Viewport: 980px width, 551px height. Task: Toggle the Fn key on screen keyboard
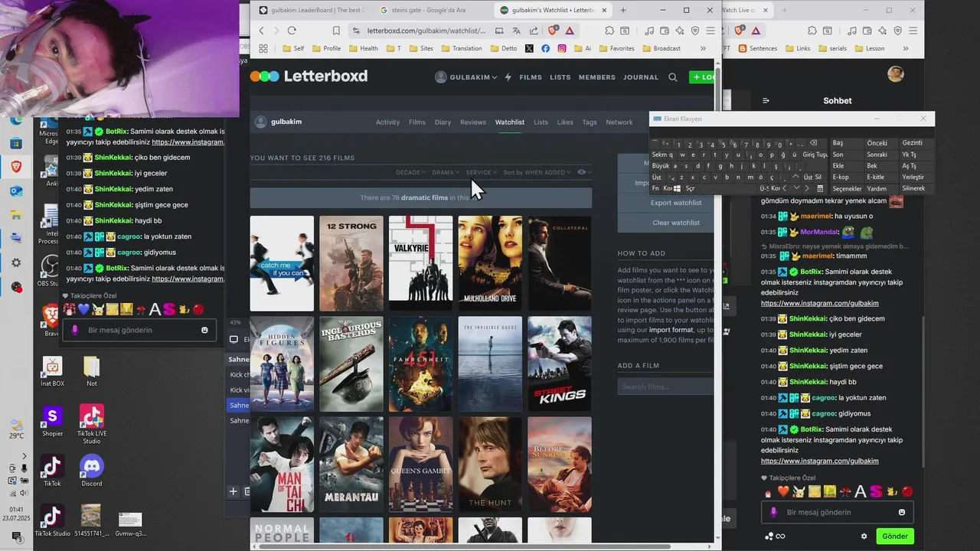click(655, 188)
